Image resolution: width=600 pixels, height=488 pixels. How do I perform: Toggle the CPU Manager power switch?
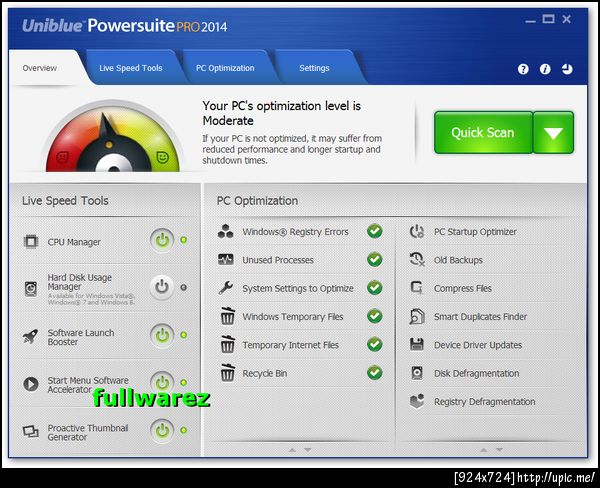click(x=162, y=240)
